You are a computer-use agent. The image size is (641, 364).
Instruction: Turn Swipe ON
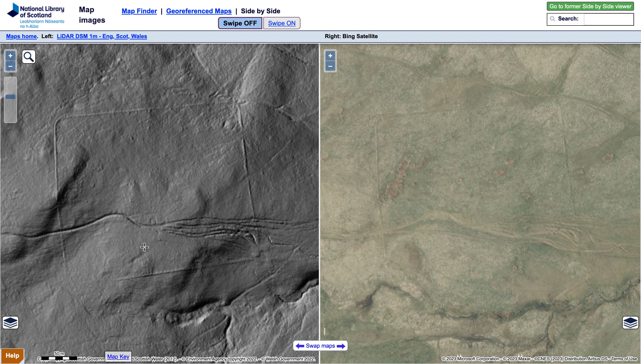tap(282, 23)
